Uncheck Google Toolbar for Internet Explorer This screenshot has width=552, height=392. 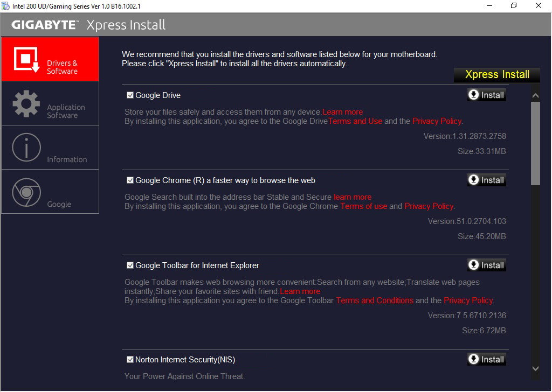pos(129,265)
